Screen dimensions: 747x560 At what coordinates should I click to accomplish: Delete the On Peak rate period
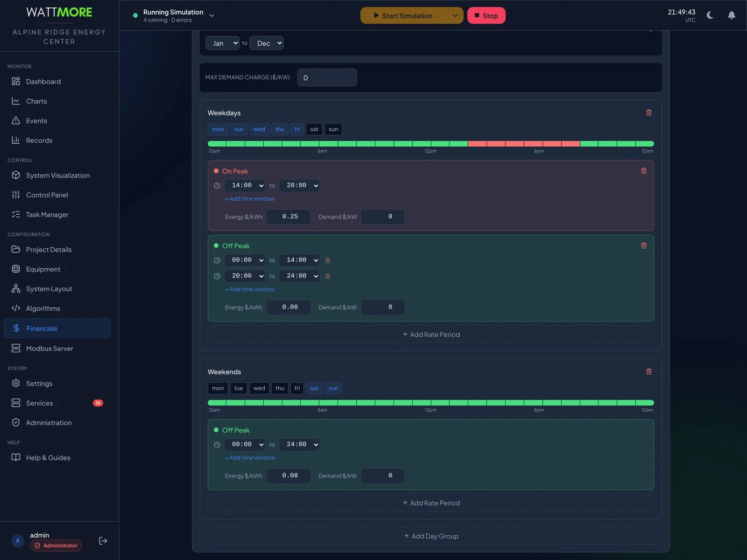click(643, 171)
